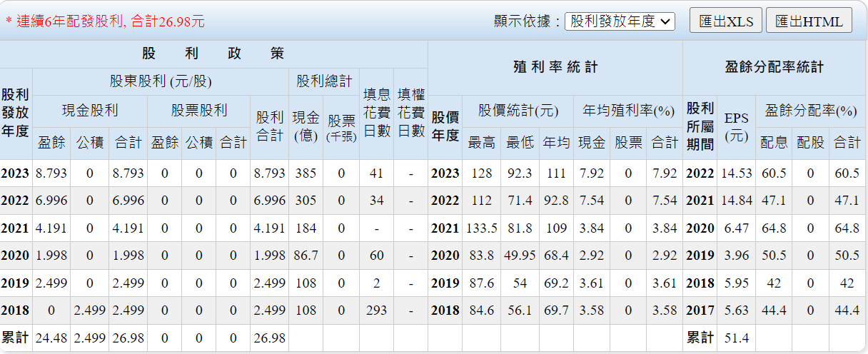Select the 填息花費日數 column header
This screenshot has height=354, width=868.
376,113
